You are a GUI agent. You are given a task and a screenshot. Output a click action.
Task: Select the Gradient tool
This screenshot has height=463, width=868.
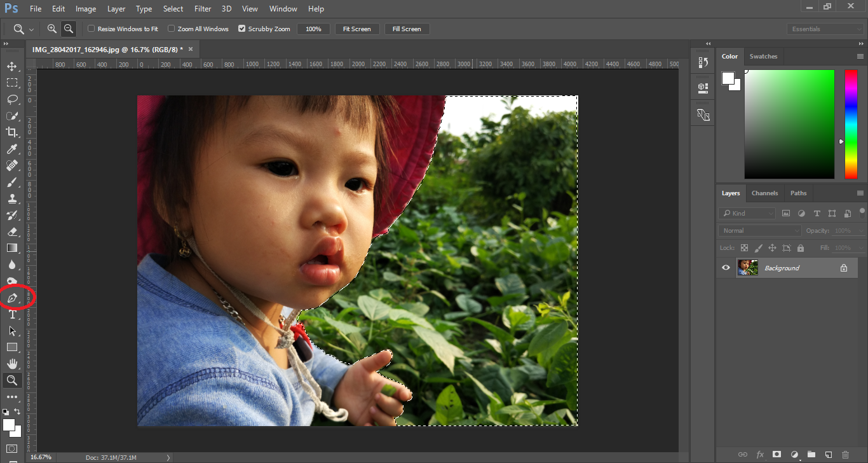tap(12, 248)
